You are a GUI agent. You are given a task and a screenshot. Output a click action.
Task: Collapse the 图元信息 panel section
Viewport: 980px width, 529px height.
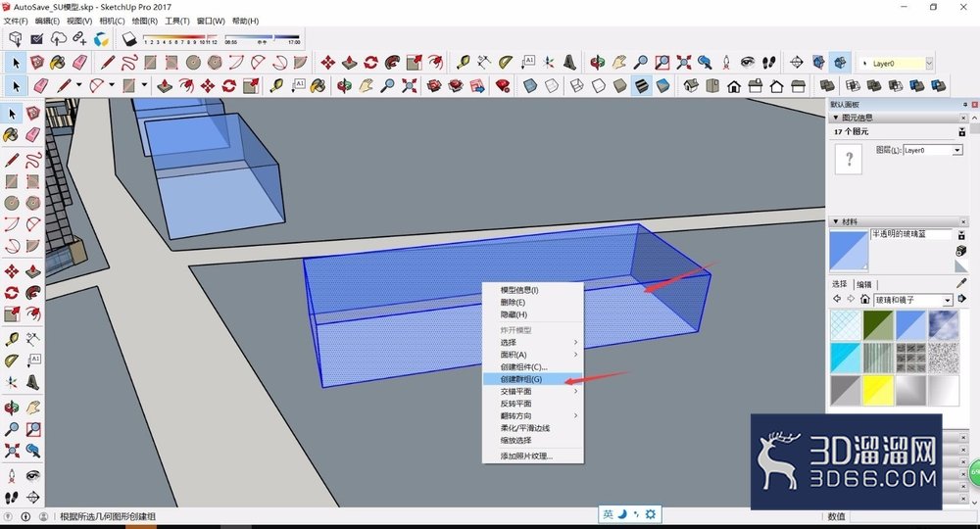[836, 118]
